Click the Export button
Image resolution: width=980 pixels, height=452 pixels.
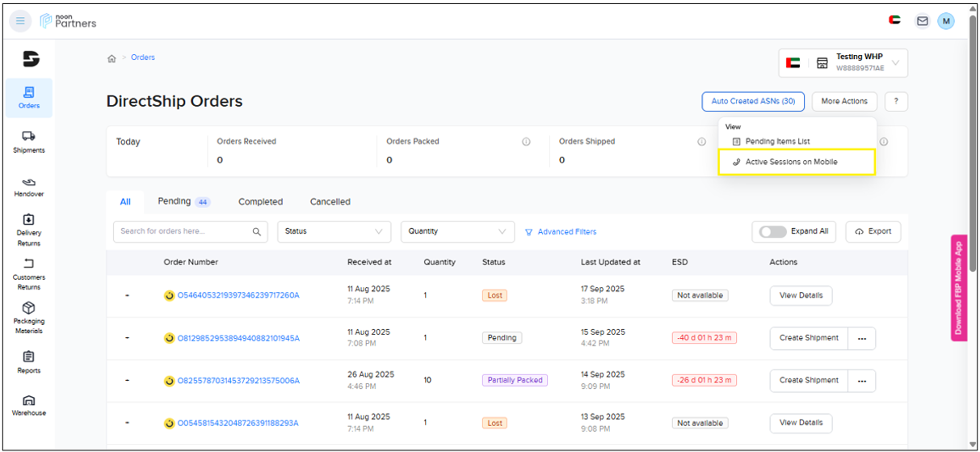[x=873, y=231]
